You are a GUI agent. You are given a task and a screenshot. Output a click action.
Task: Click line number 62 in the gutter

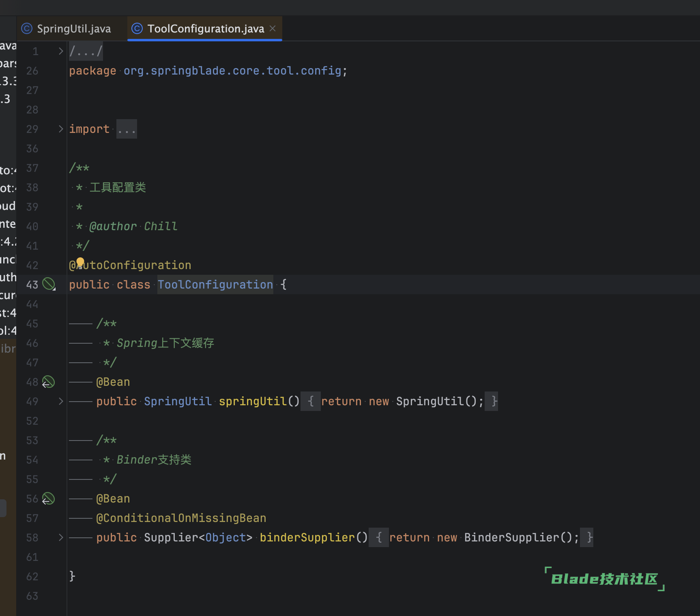(32, 576)
